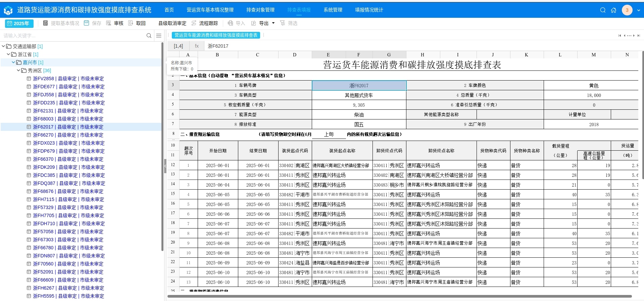Image resolution: width=644 pixels, height=301 pixels.
Task: Click the 导出 export icon
Action: click(x=253, y=23)
